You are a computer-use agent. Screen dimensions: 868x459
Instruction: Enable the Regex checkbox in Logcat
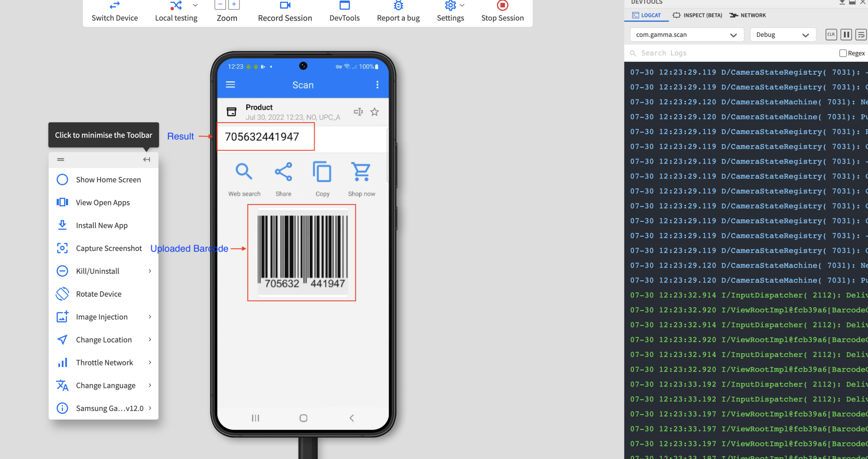point(843,53)
